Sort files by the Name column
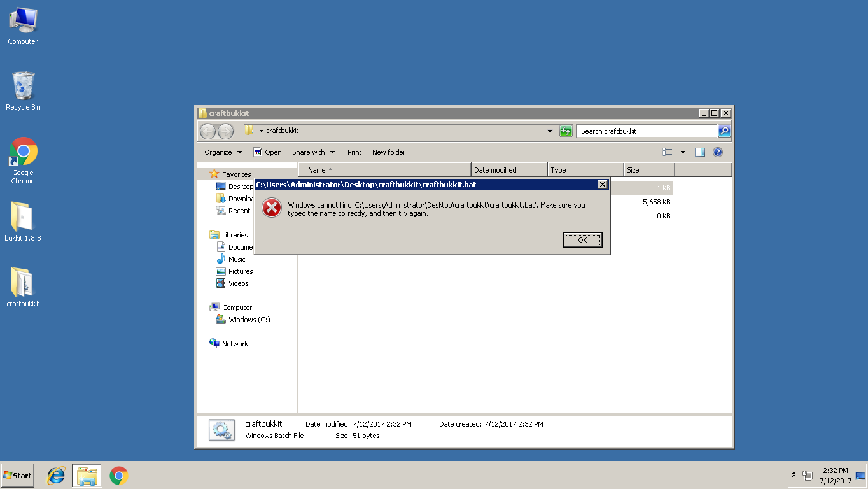This screenshot has height=489, width=868. pos(385,170)
